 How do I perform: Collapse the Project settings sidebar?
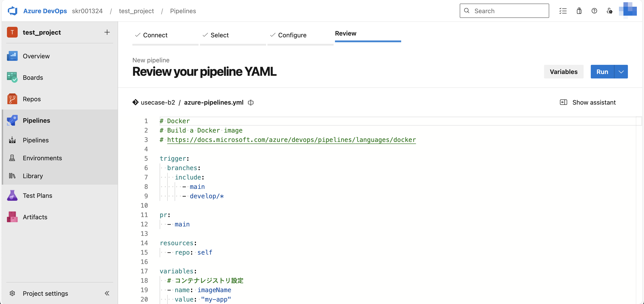[107, 293]
